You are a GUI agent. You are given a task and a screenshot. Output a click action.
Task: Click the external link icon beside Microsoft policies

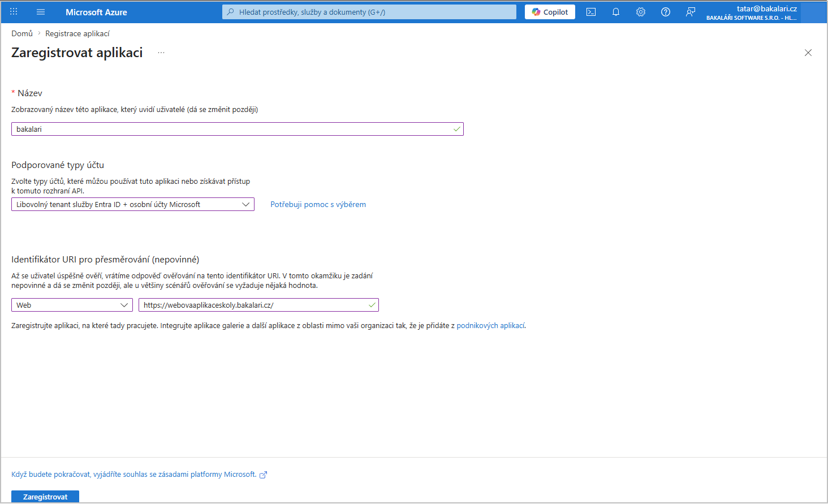(x=263, y=475)
